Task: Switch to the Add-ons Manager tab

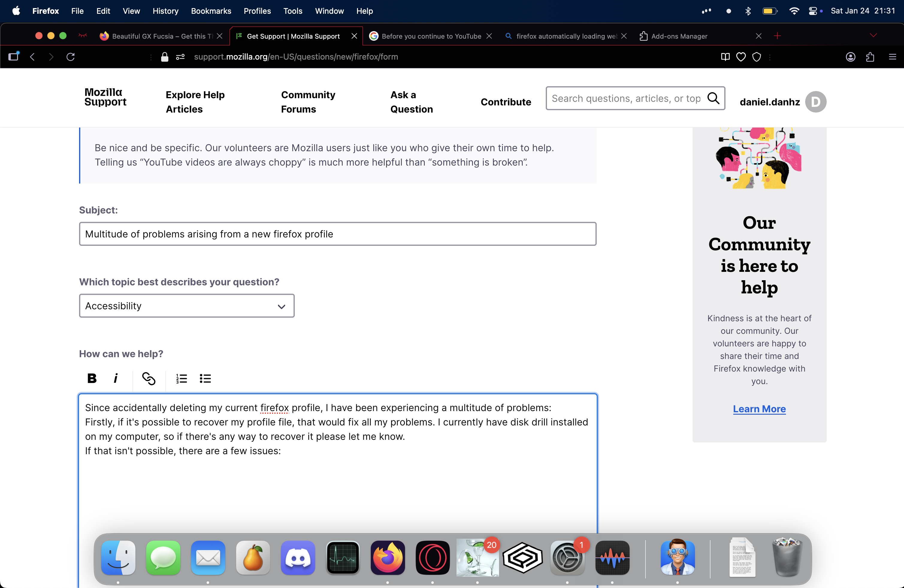Action: (679, 36)
